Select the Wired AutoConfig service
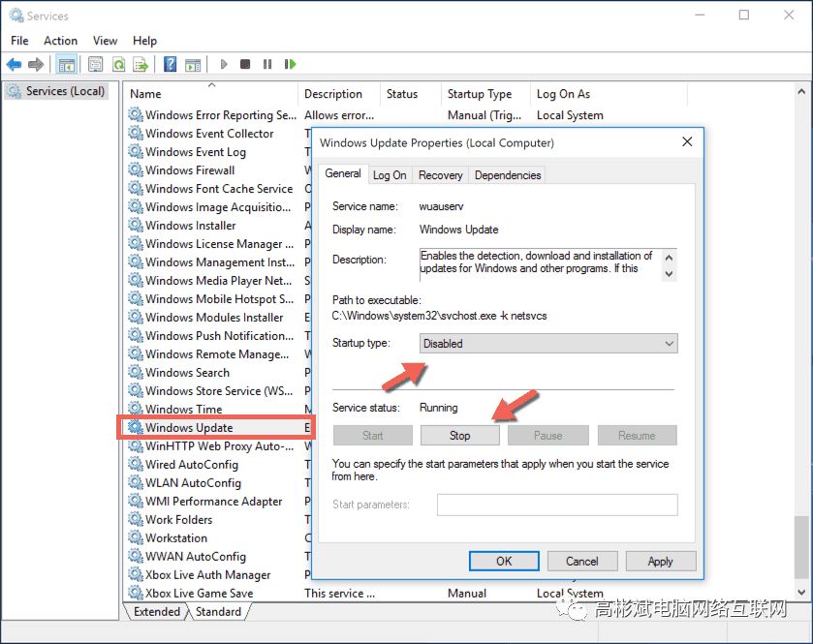 click(x=192, y=464)
